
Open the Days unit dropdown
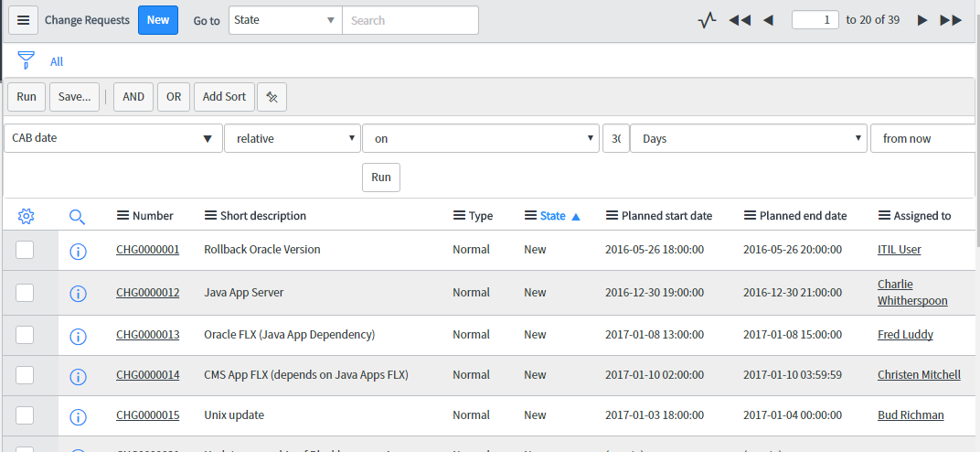[748, 138]
